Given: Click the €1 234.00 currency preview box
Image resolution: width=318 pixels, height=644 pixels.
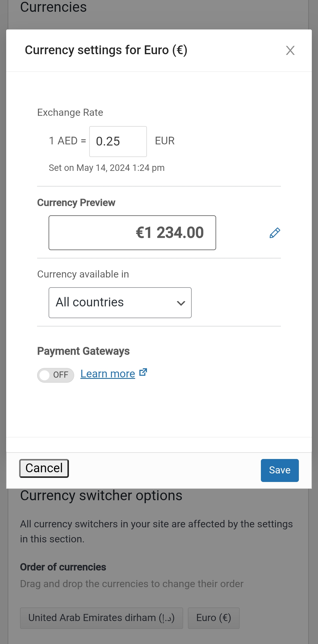Looking at the screenshot, I should tap(132, 233).
